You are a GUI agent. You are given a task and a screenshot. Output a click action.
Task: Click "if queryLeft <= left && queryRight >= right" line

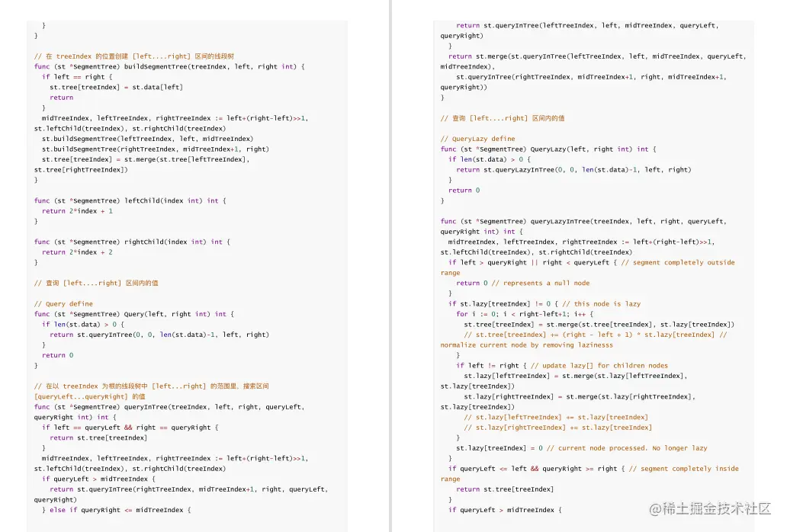594,469
